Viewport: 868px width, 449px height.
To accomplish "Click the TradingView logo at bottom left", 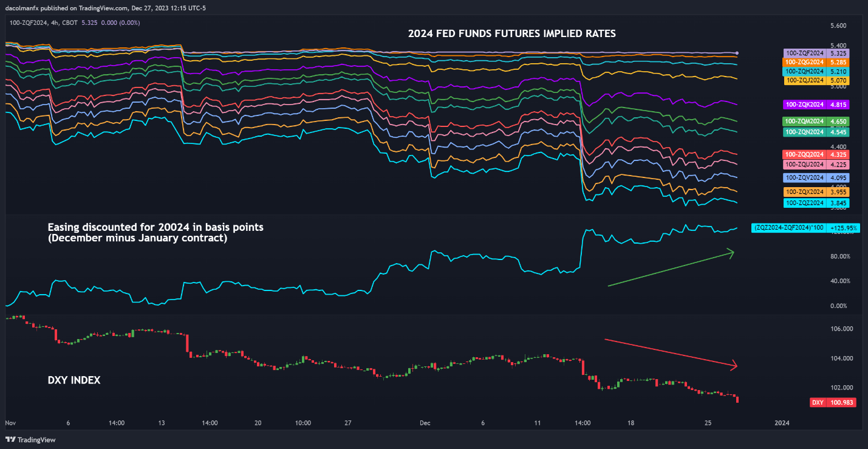I will pos(30,439).
